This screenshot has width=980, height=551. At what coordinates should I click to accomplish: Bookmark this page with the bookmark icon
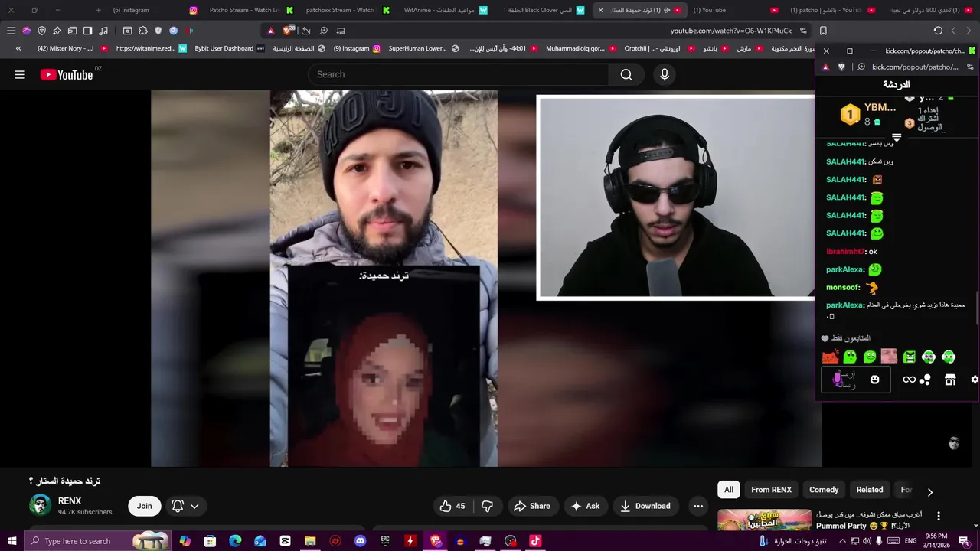click(x=823, y=31)
